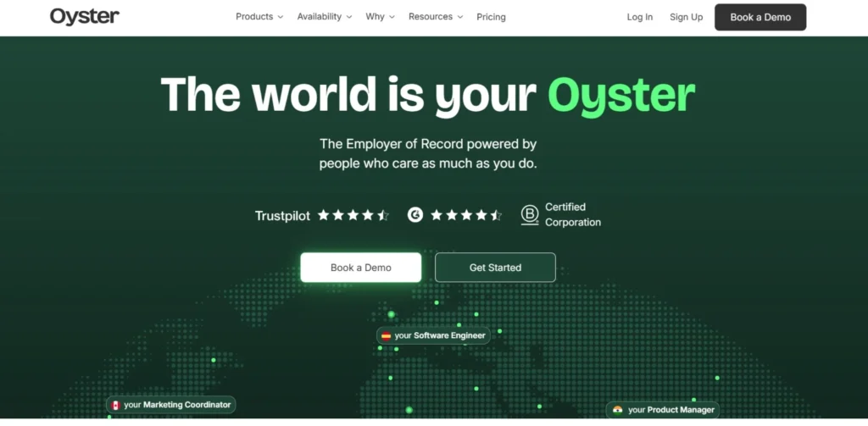Click the India flag on Product Manager tag
This screenshot has width=868, height=426.
[x=618, y=410]
